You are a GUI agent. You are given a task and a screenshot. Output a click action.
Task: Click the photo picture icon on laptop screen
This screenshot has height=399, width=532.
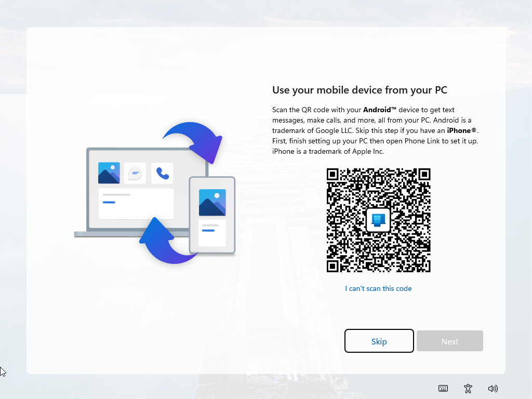pyautogui.click(x=109, y=173)
